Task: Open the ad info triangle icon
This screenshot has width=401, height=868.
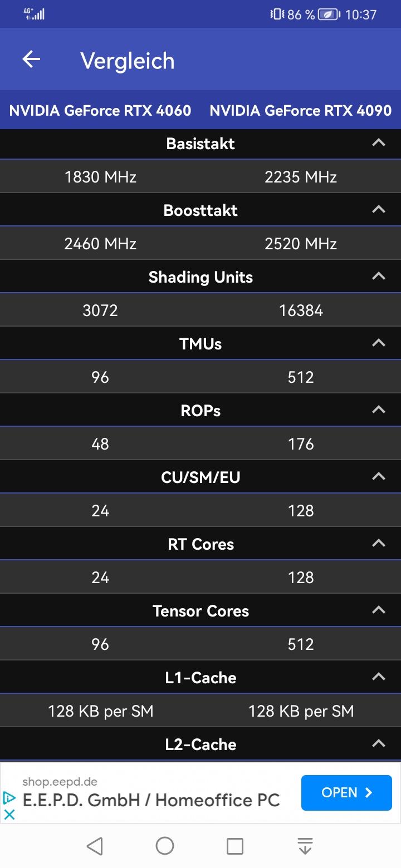Action: [x=9, y=798]
